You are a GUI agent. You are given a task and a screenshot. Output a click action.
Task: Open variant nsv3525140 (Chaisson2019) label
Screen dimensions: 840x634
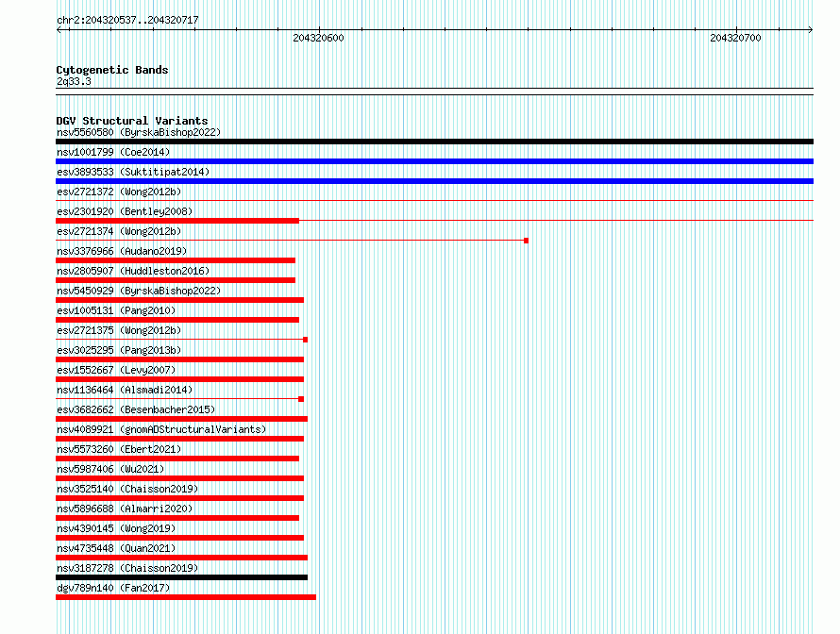click(x=127, y=489)
